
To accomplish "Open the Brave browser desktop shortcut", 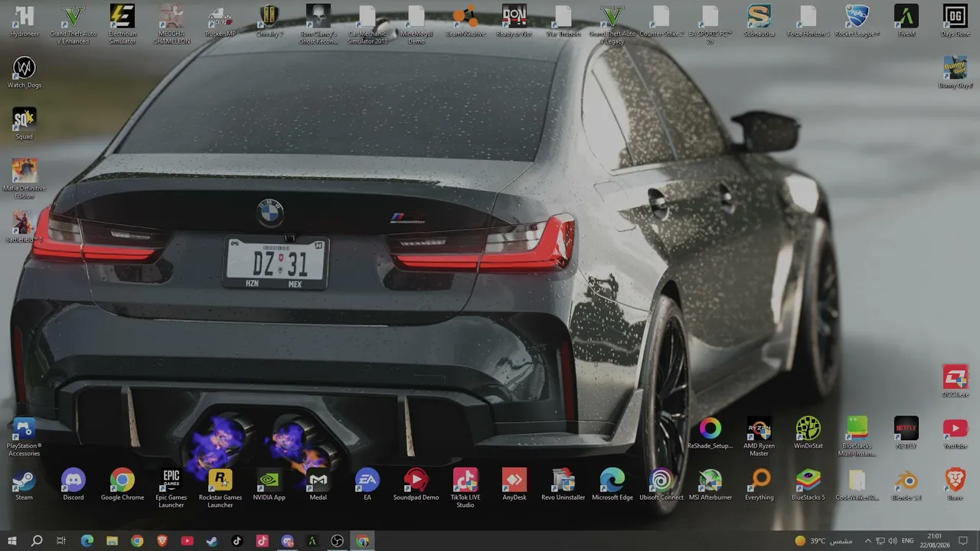I will [955, 485].
